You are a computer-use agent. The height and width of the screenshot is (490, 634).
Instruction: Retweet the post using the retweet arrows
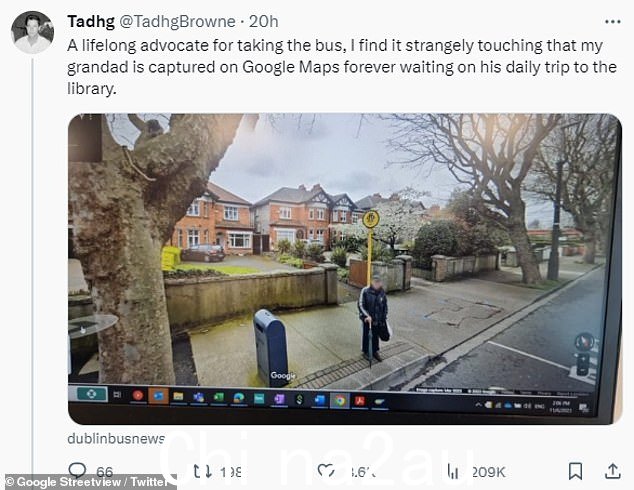[202, 471]
